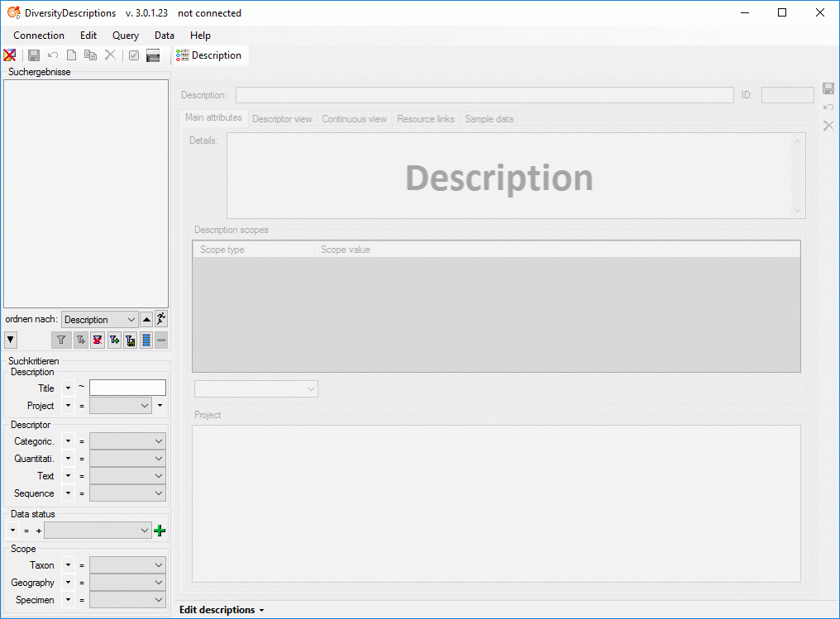The image size is (840, 619).
Task: Open the Taxon scope combo box
Action: [x=127, y=565]
